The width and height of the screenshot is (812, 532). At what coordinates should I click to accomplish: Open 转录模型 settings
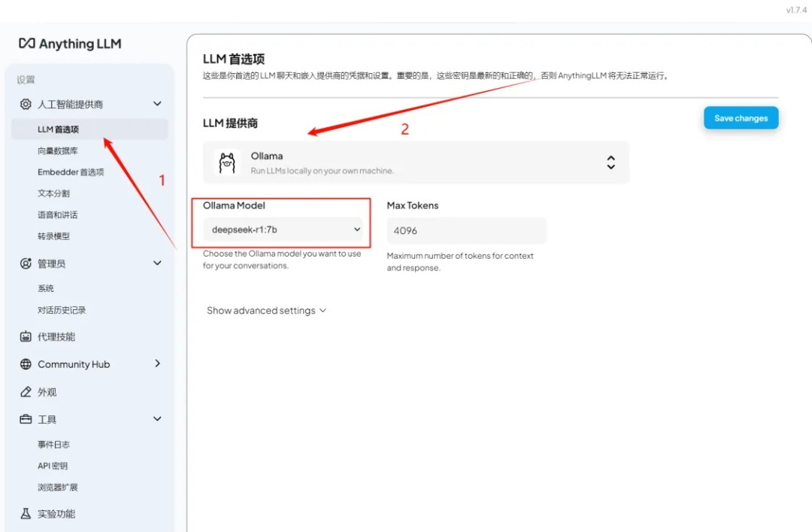click(53, 236)
